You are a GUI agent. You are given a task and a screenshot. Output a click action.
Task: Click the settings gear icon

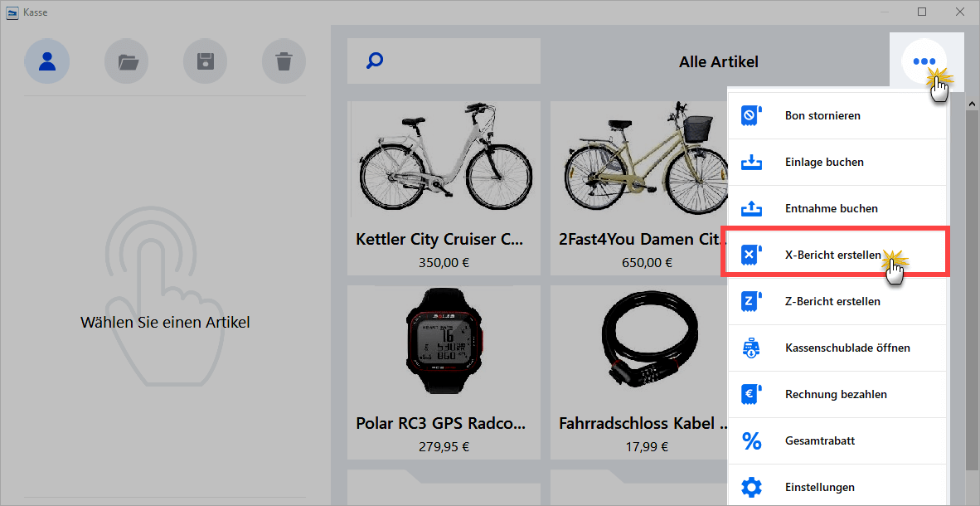751,487
